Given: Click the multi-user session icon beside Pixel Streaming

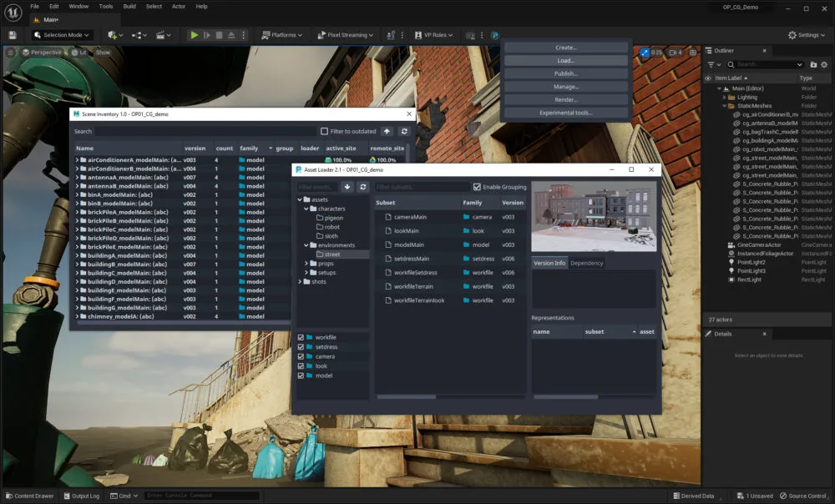Looking at the screenshot, I should coord(390,35).
